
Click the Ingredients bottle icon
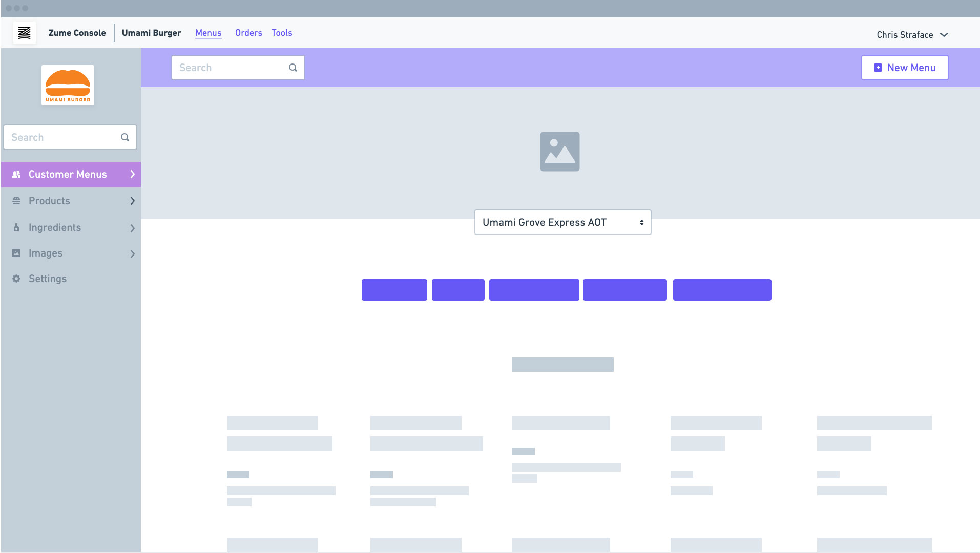point(16,227)
